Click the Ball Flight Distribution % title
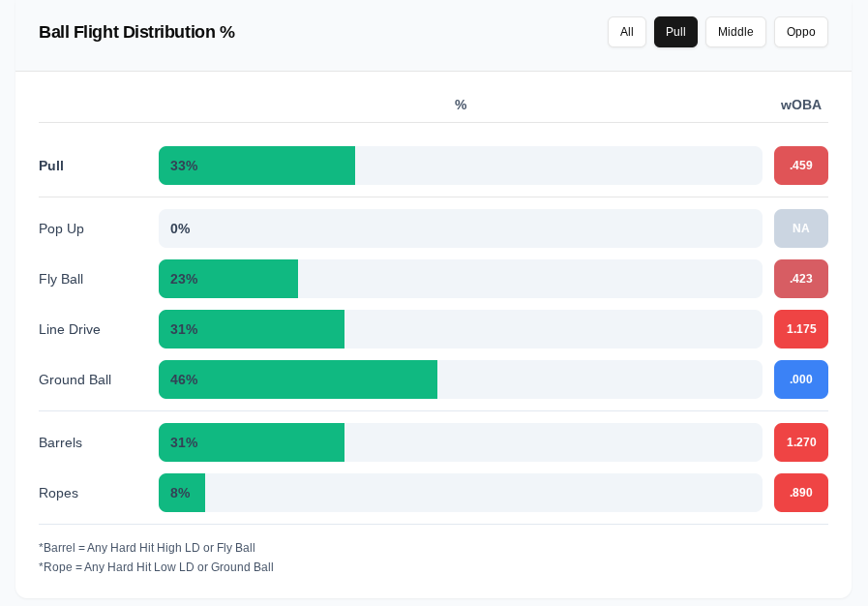The width and height of the screenshot is (868, 606). [x=136, y=32]
